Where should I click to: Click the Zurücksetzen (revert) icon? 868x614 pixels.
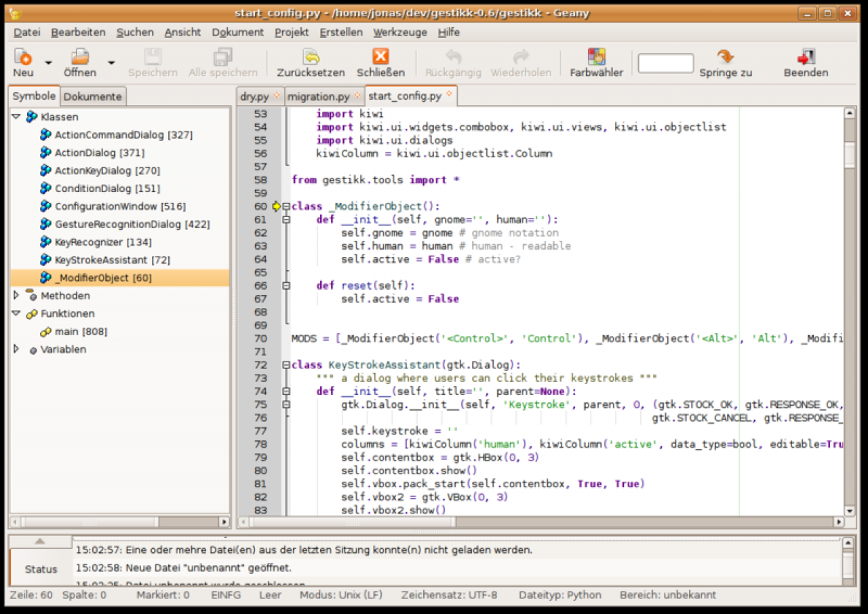coord(311,56)
